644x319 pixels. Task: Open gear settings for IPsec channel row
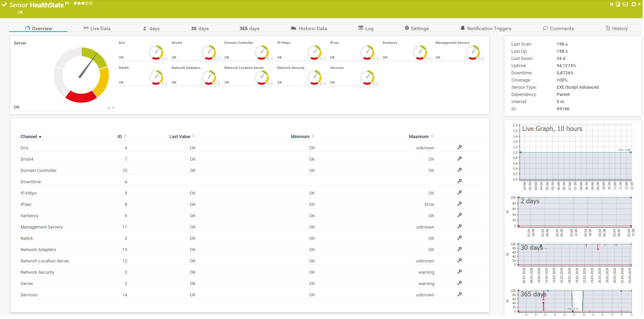click(460, 204)
